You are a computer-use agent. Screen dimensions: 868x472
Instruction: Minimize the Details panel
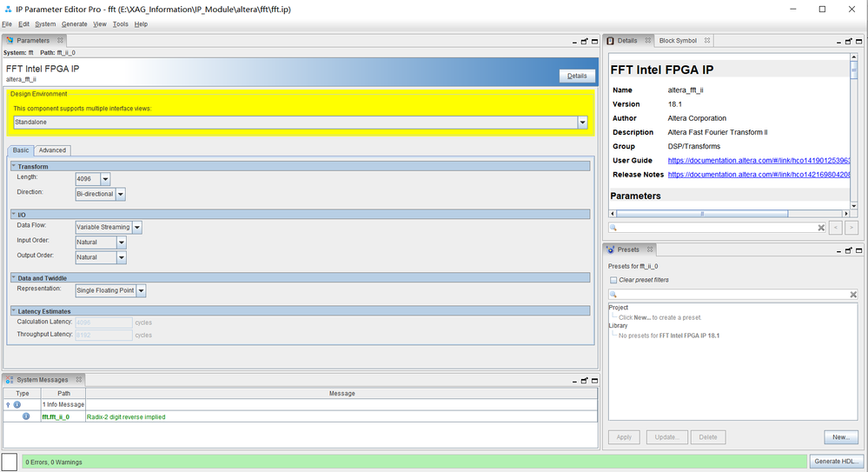point(838,42)
